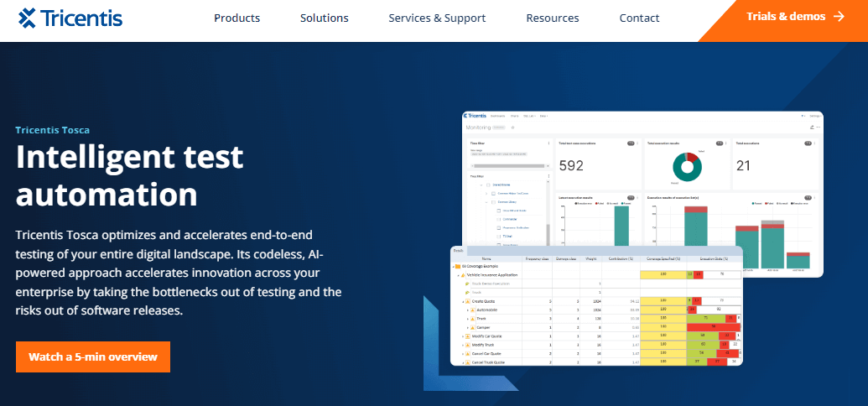This screenshot has width=868, height=406.
Task: Click the Create Quote weight value 1024
Action: coord(597,301)
